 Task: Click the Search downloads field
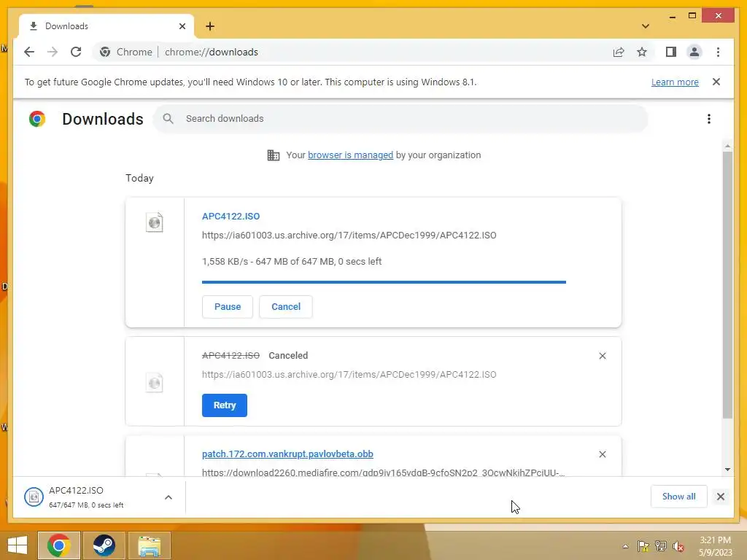coord(400,119)
